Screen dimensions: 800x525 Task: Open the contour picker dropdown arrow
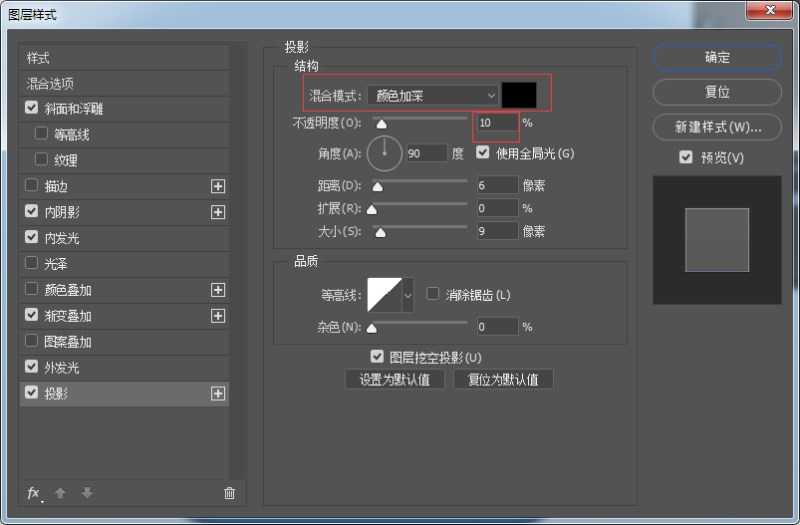click(x=408, y=295)
